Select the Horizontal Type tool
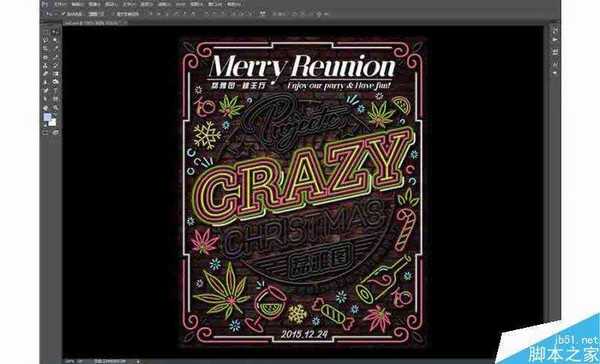Screen dimensions: 600x364 pyautogui.click(x=55, y=90)
